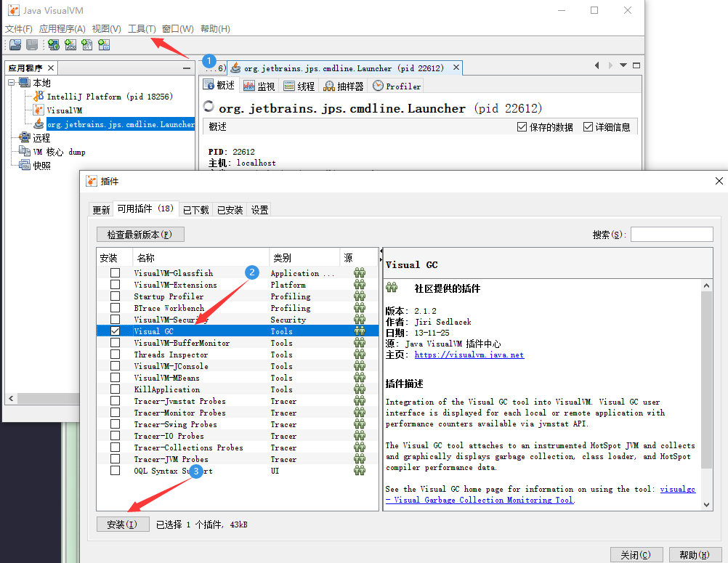Click the 快照 (Snapshots) node
The width and height of the screenshot is (728, 563).
coord(41,166)
